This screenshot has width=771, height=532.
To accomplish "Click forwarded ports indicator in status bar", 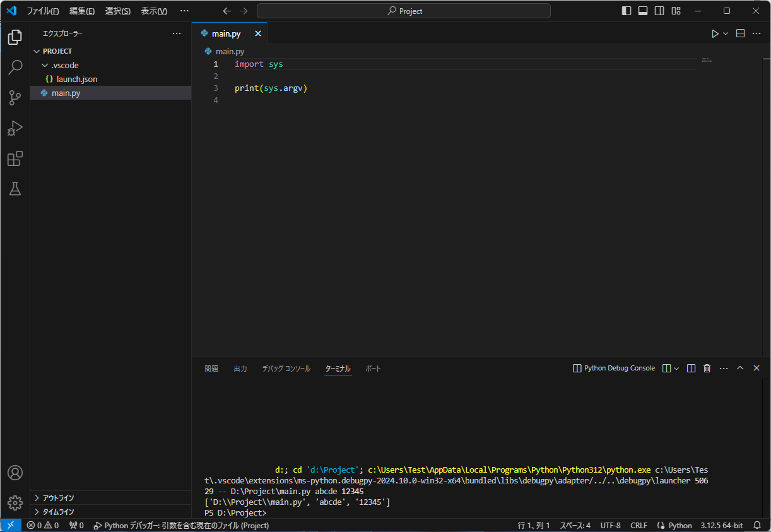I will point(76,525).
